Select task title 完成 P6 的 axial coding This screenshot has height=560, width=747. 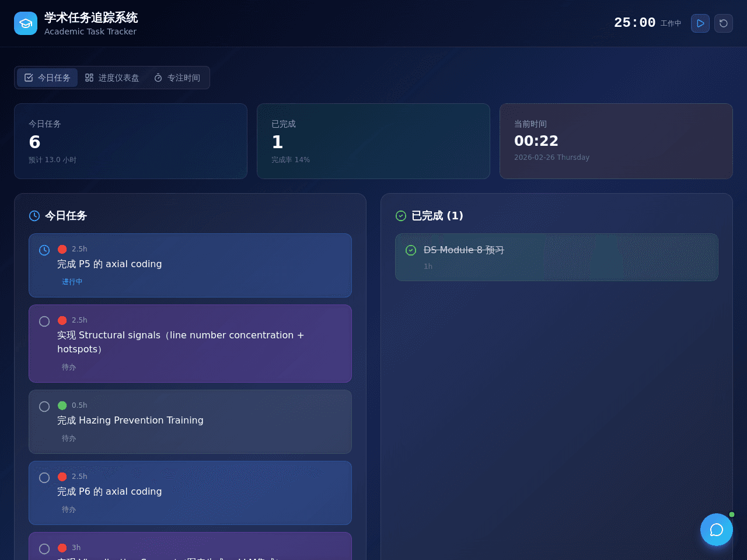click(x=110, y=492)
